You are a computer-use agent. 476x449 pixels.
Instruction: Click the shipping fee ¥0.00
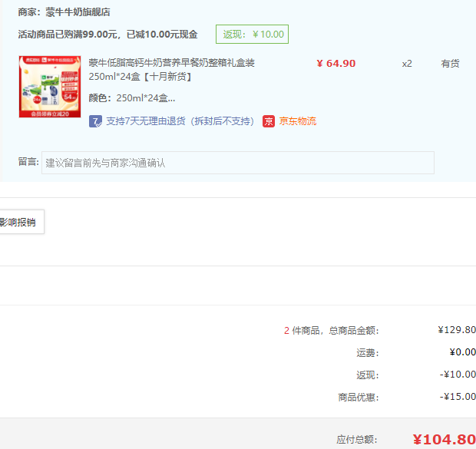(463, 352)
